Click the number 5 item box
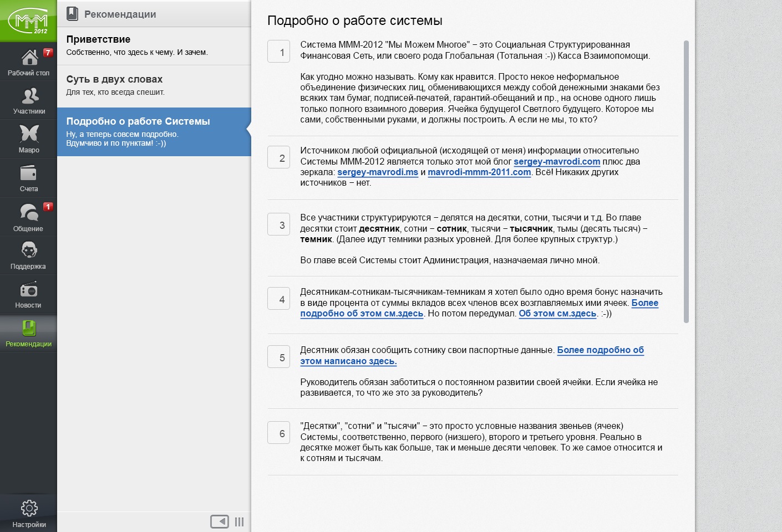 tap(279, 357)
